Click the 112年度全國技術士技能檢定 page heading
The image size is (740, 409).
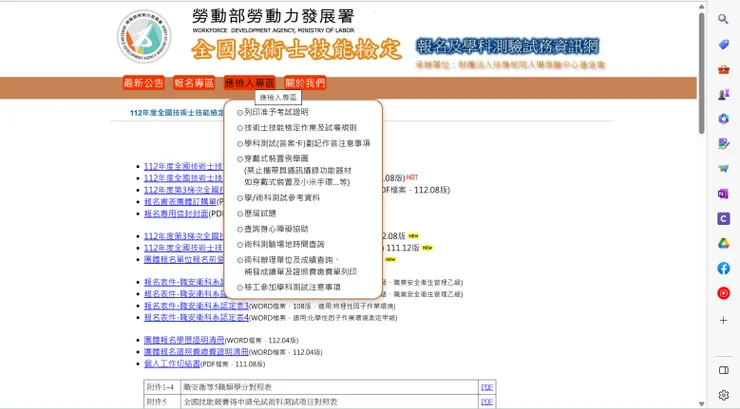(x=177, y=113)
